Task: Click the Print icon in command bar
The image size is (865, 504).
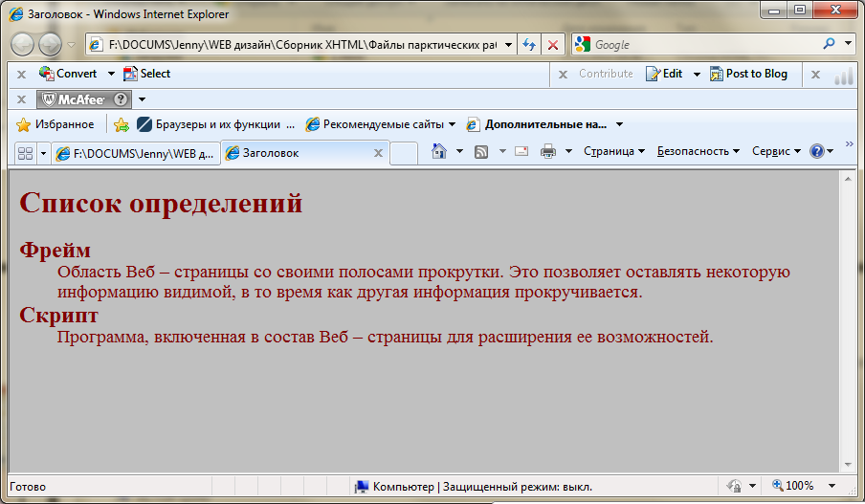Action: click(x=548, y=152)
